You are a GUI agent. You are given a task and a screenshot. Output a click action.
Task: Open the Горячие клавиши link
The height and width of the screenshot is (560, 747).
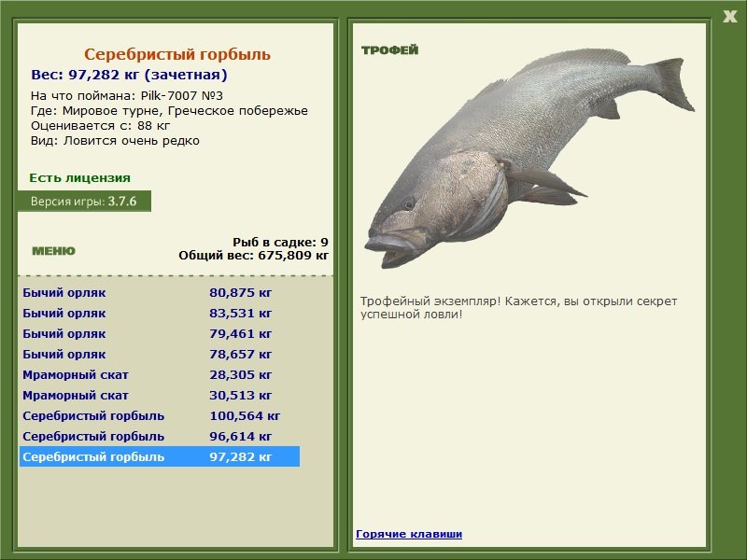coord(409,534)
